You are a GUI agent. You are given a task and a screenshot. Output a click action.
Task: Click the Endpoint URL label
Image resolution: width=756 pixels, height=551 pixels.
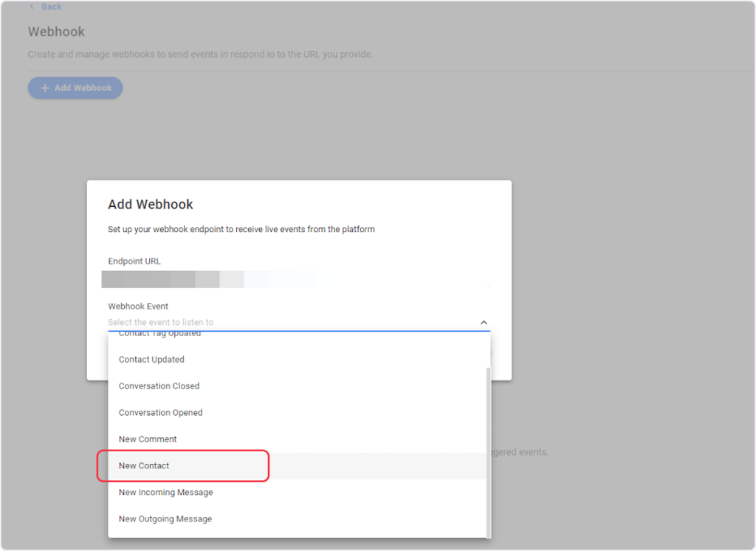click(134, 261)
